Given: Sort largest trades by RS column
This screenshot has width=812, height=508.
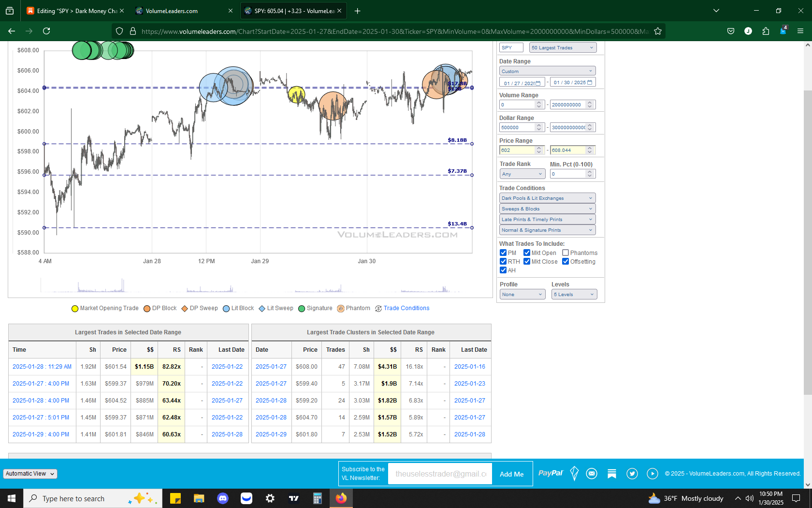Looking at the screenshot, I should (177, 349).
